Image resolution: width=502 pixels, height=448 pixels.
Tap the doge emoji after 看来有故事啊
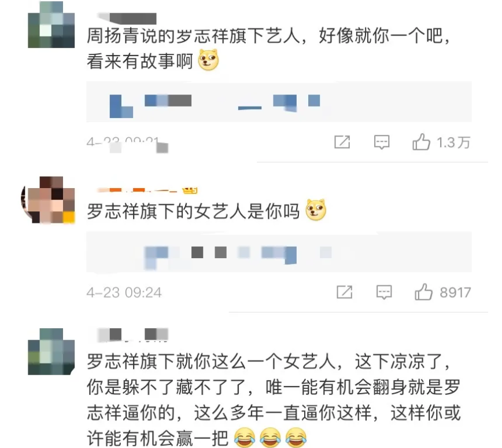coord(208,60)
